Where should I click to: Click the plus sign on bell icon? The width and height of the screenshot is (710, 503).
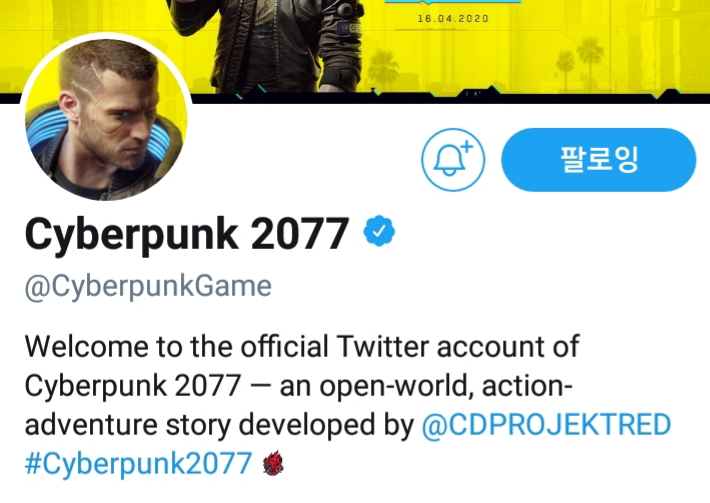click(466, 146)
